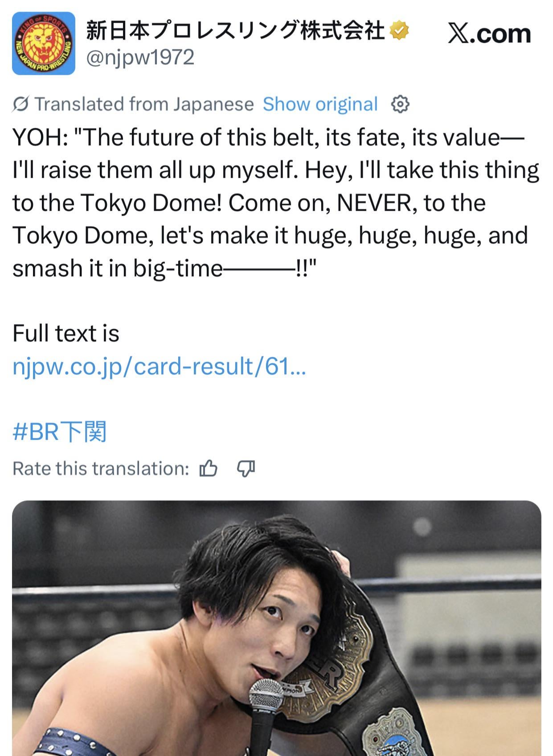Open the #BR下関 hashtag
The height and width of the screenshot is (756, 553).
60,431
